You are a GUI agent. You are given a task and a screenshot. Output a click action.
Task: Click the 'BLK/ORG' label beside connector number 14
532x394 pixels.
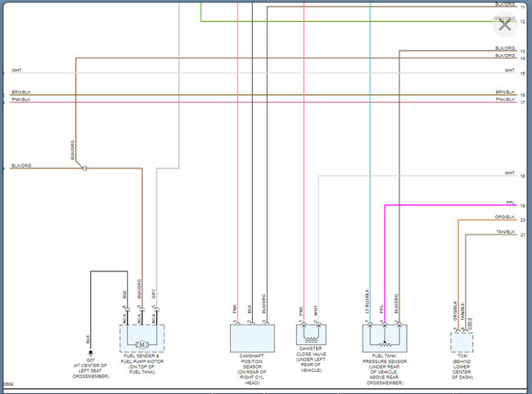coord(505,56)
